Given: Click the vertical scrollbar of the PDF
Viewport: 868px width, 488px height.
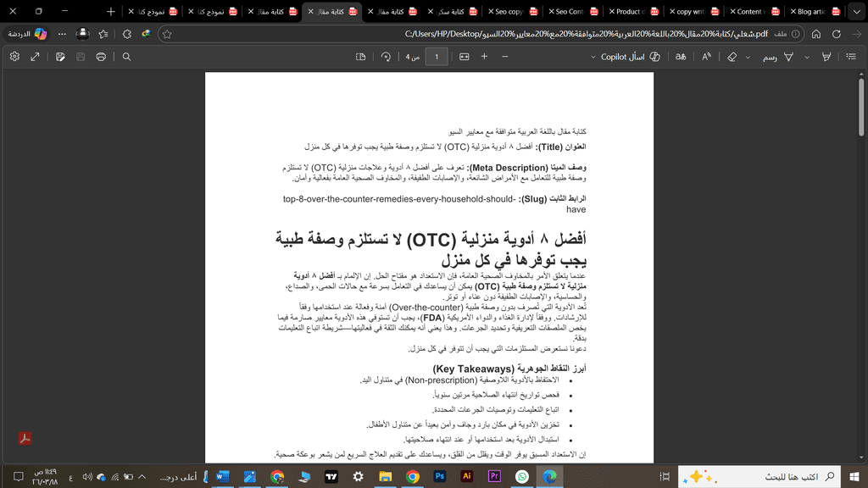Looking at the screenshot, I should tap(861, 108).
